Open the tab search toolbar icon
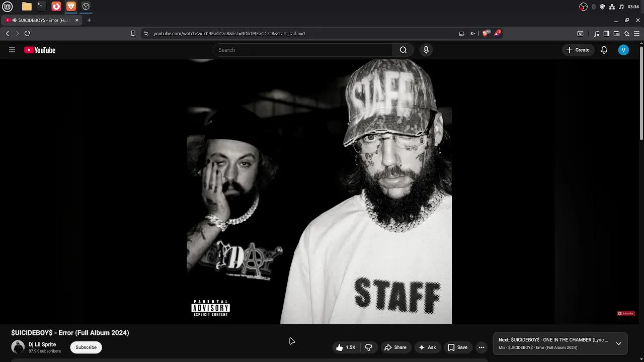Screen dimensions: 644x362 (x=580, y=33)
